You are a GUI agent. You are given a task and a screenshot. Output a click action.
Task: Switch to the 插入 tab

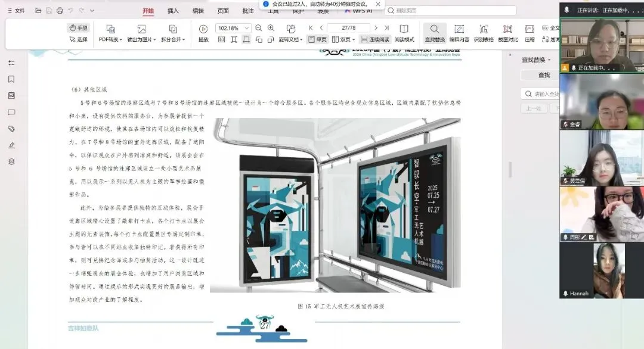pyautogui.click(x=174, y=11)
